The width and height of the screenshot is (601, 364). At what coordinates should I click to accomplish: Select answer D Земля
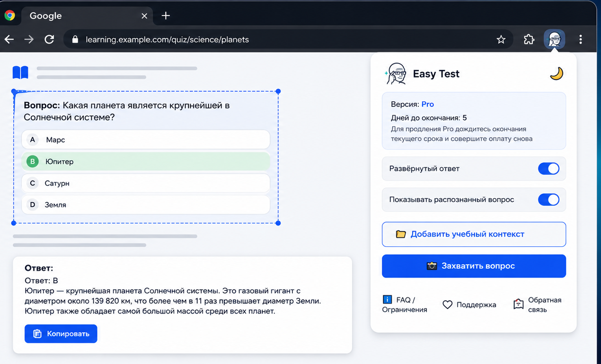tap(146, 205)
